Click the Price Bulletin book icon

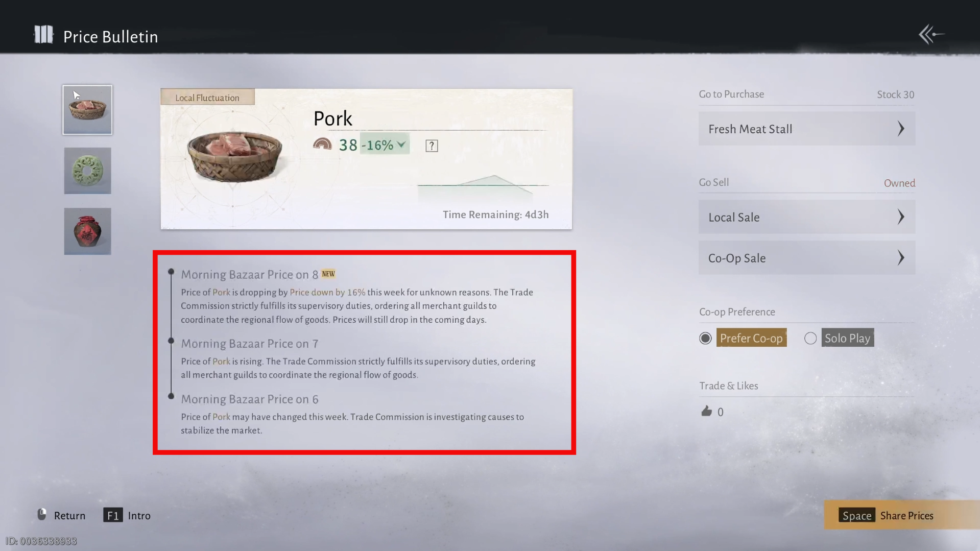43,35
